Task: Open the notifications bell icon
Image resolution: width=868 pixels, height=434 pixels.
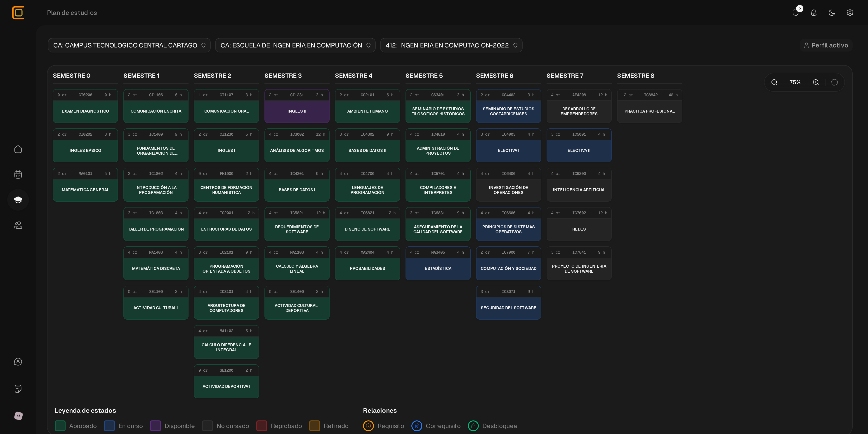Action: tap(814, 13)
